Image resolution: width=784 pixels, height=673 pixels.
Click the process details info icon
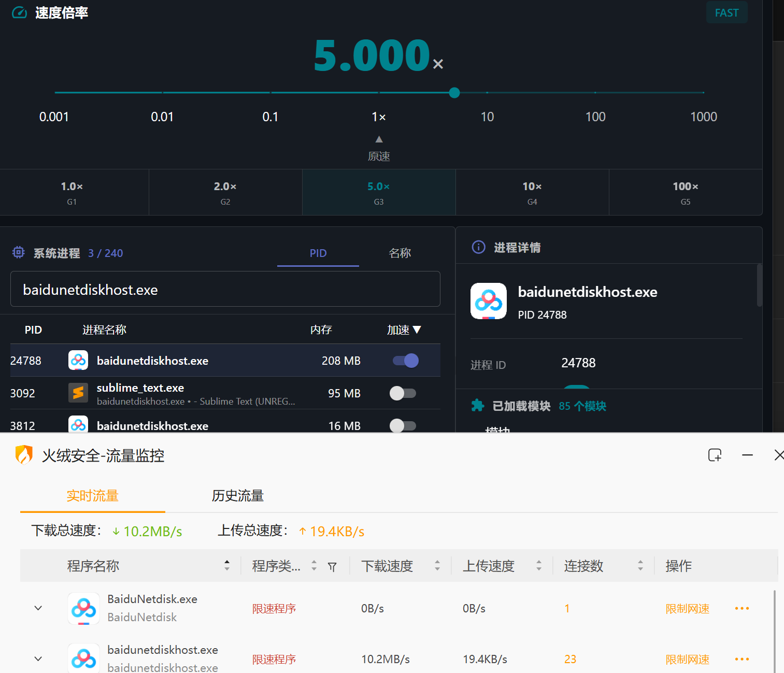pos(479,247)
